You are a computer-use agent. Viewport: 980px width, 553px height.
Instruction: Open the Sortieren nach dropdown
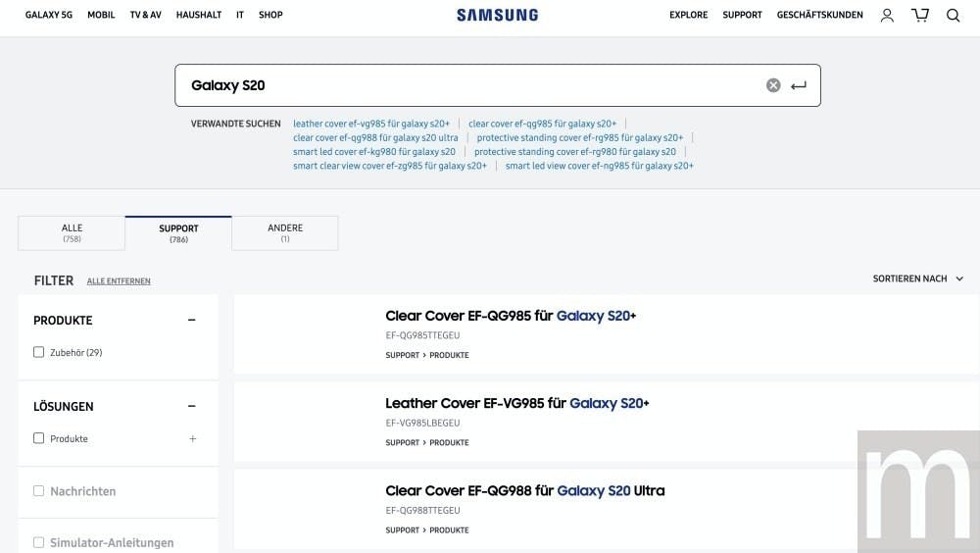coord(916,278)
